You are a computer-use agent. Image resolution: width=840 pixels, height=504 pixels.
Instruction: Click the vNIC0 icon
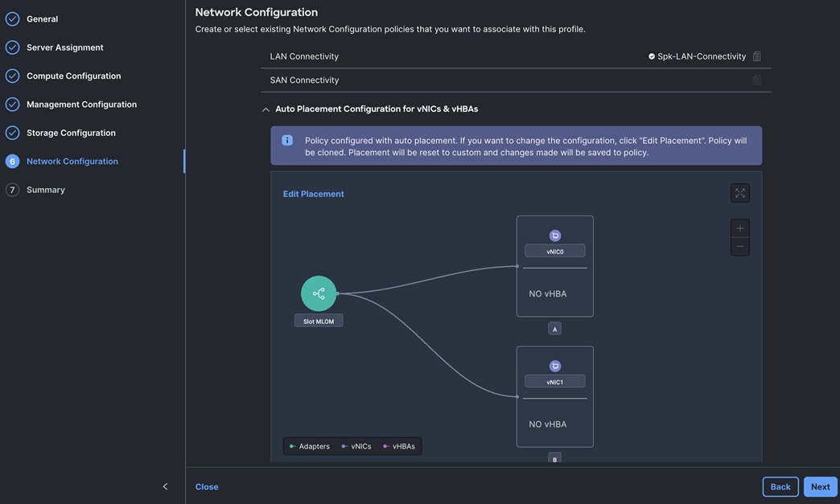click(x=555, y=236)
